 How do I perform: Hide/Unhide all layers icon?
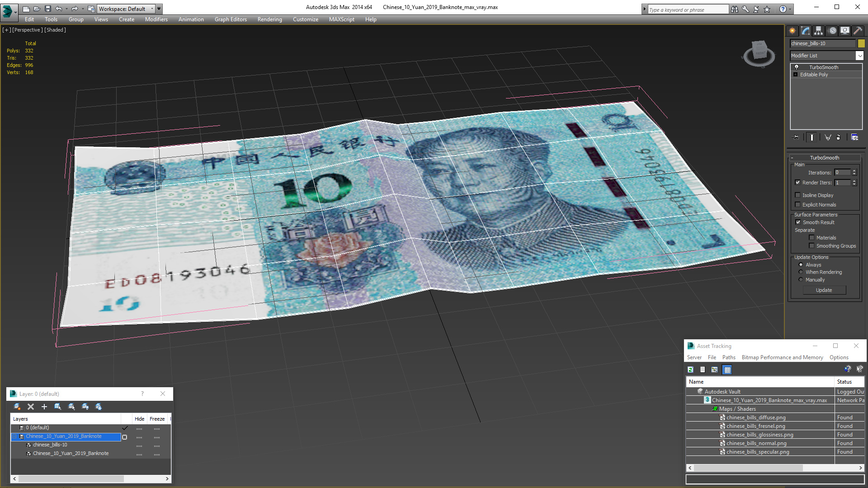click(85, 407)
